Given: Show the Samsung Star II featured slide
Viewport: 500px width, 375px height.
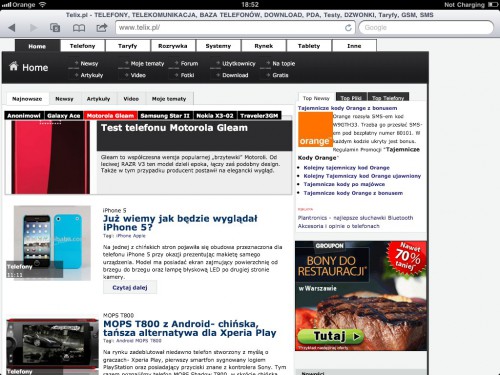Looking at the screenshot, I should (x=165, y=116).
